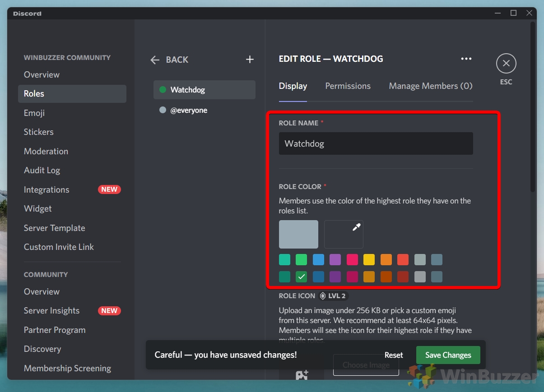544x392 pixels.
Task: Open the Server Insights page
Action: pos(72,310)
